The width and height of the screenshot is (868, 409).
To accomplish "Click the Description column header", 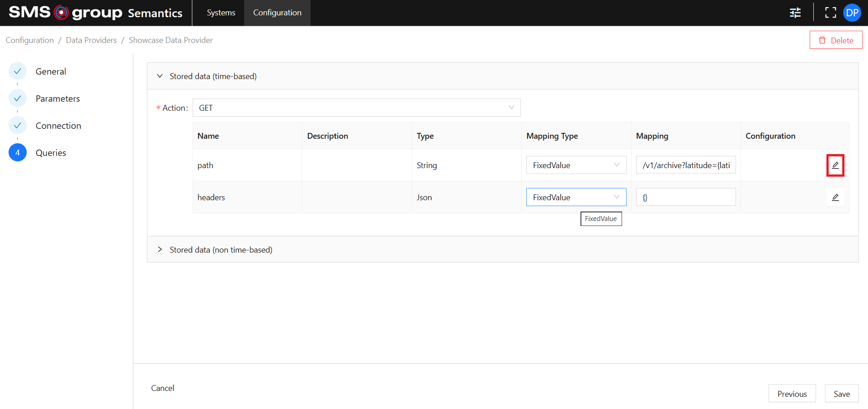I will 357,136.
